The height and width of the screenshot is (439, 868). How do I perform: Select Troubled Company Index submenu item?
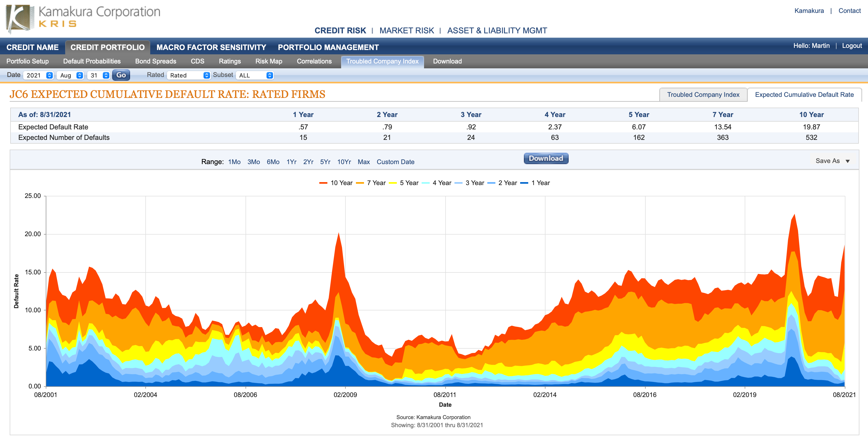tap(383, 62)
